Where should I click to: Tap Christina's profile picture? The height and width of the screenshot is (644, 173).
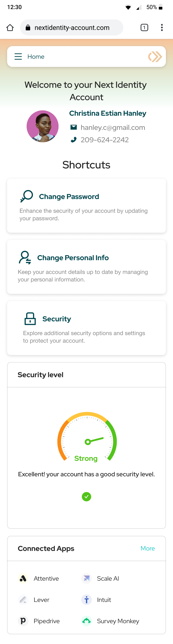click(x=43, y=126)
